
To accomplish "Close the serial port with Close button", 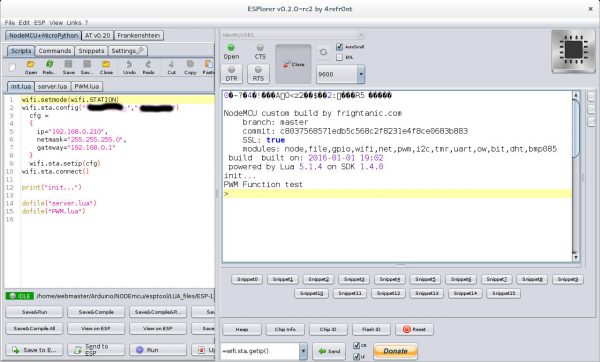I will pyautogui.click(x=293, y=64).
